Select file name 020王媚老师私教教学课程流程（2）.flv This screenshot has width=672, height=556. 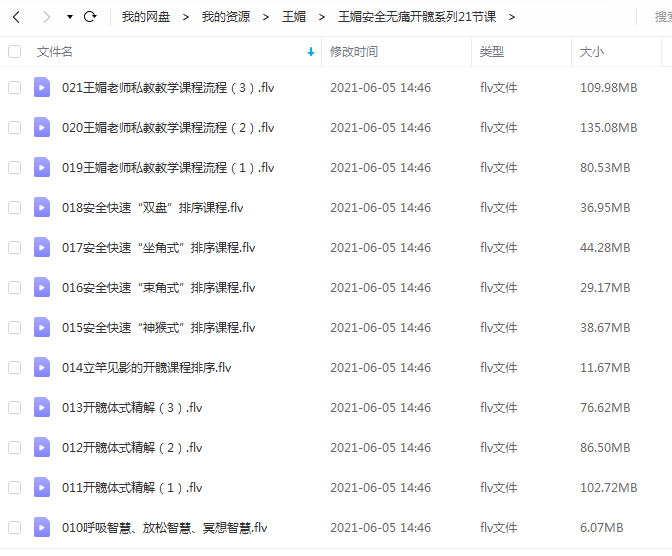[x=168, y=127]
